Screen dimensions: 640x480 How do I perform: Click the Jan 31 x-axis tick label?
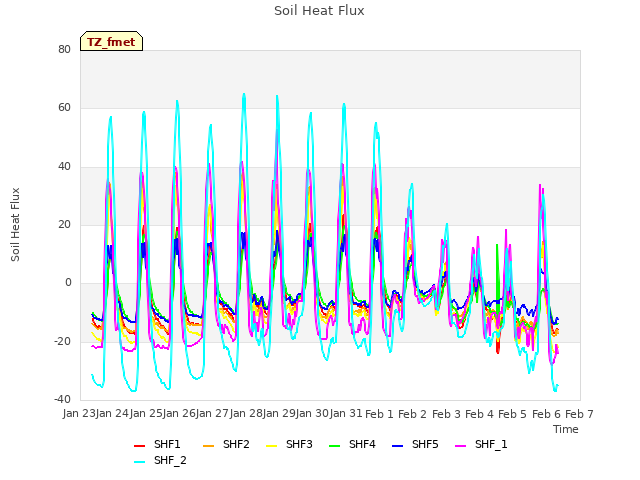point(346,413)
